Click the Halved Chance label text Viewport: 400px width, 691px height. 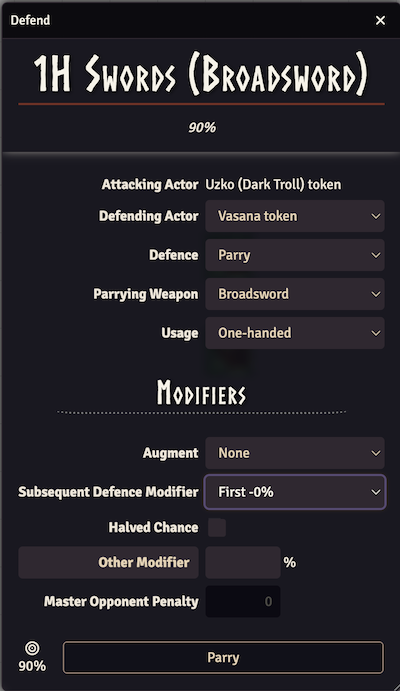coord(153,528)
